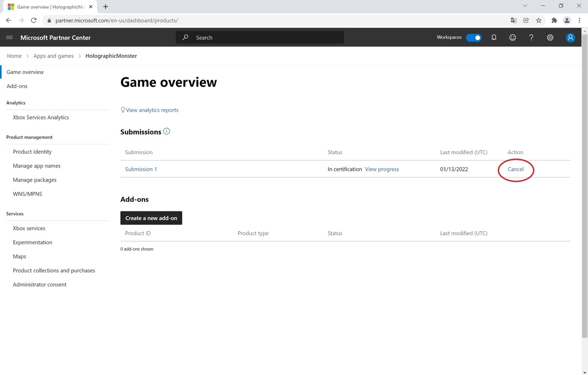This screenshot has height=375, width=588.
Task: Open Manage app names
Action: (37, 166)
